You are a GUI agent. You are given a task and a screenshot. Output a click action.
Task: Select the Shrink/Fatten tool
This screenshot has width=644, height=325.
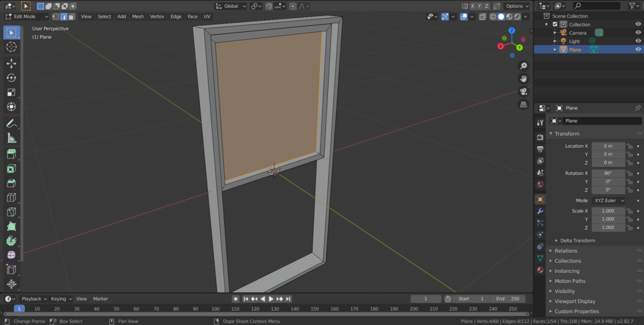pyautogui.click(x=11, y=284)
